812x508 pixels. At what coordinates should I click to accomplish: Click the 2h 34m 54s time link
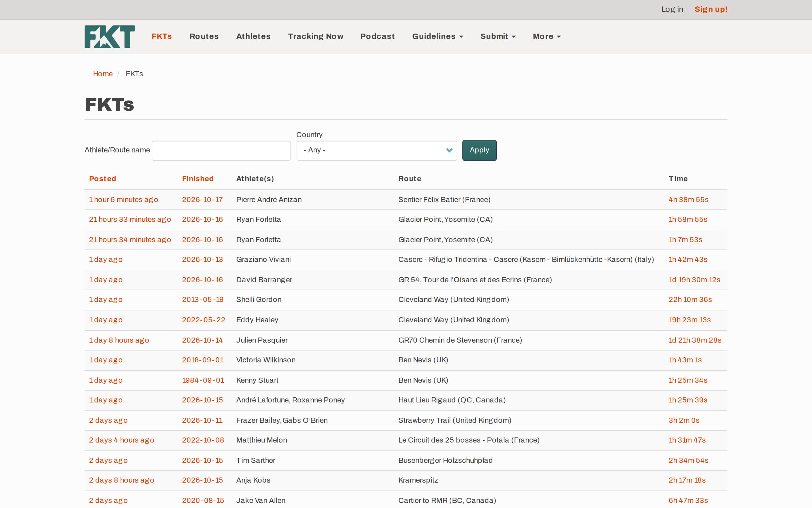pyautogui.click(x=688, y=461)
